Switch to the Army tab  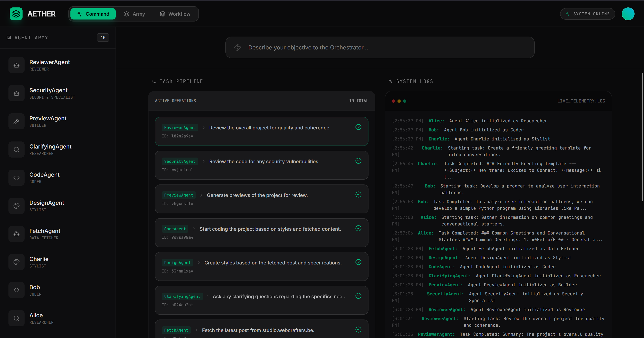point(134,14)
